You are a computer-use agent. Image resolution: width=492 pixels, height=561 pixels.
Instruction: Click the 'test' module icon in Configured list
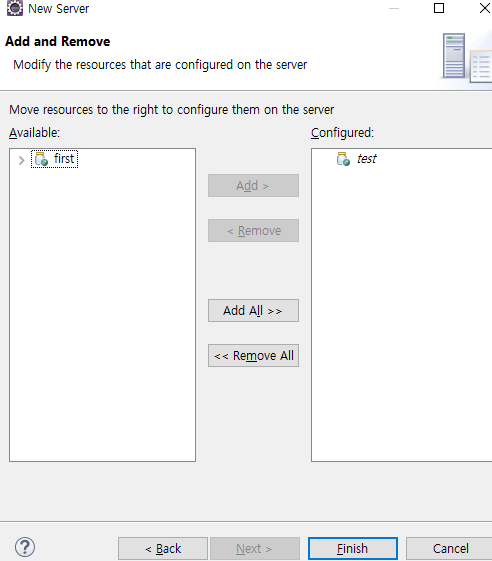[x=344, y=159]
